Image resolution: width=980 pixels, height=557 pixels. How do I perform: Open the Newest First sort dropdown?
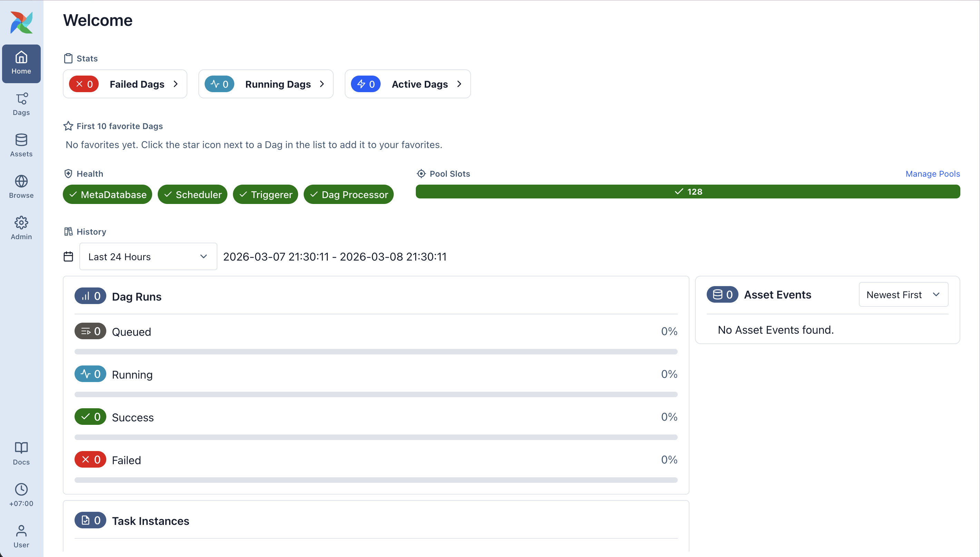pos(903,295)
